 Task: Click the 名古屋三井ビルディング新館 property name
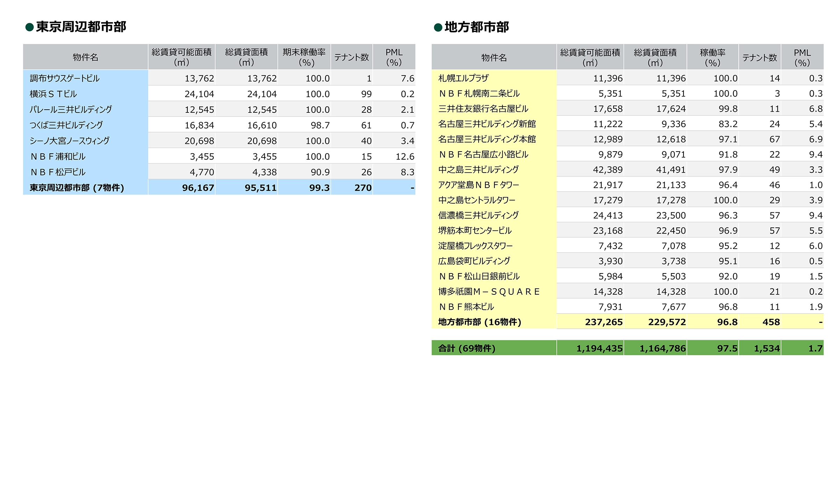487,124
